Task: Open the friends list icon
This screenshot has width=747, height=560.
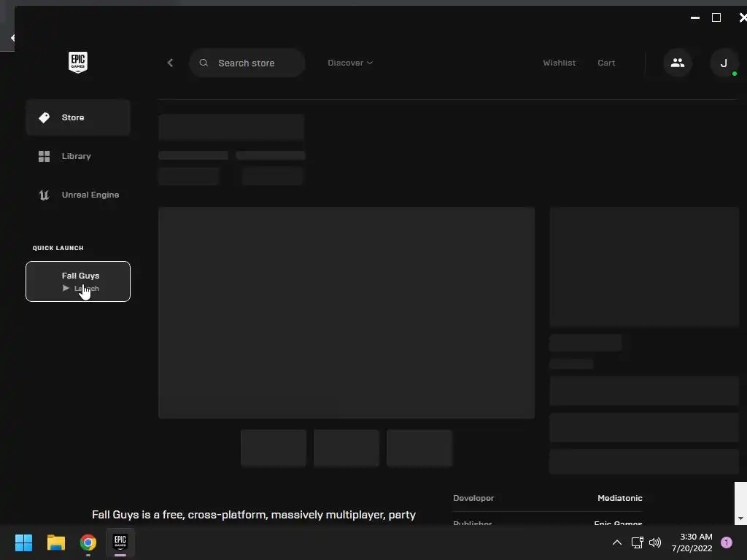Action: 678,63
